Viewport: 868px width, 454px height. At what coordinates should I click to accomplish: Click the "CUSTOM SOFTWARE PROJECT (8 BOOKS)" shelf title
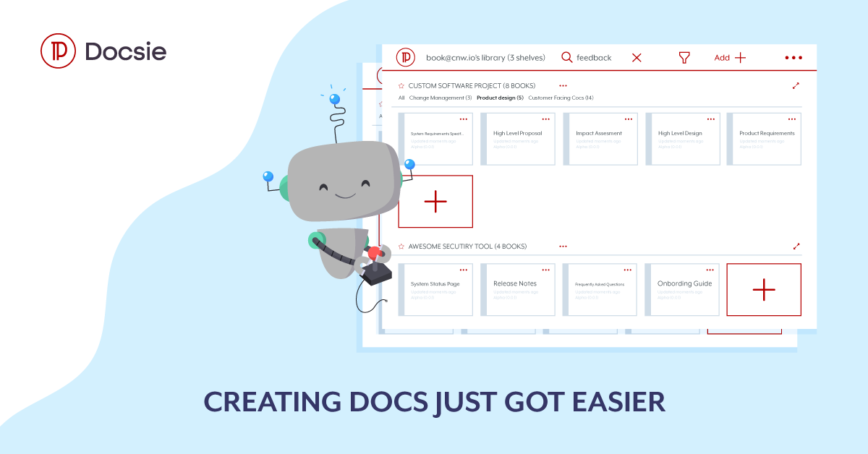(x=472, y=85)
